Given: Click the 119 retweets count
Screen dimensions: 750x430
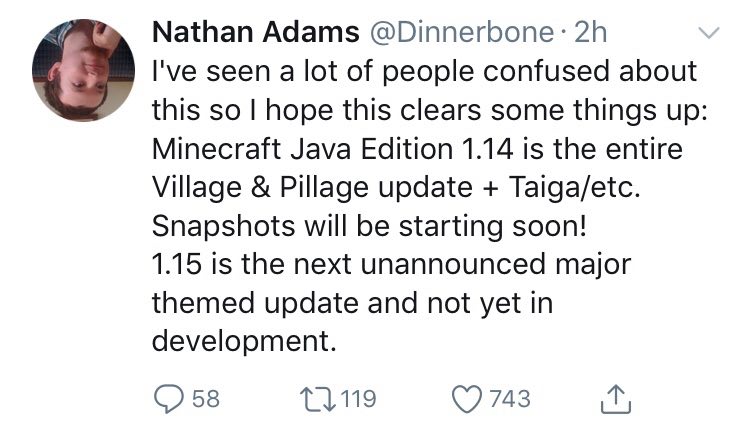Looking at the screenshot, I should [358, 399].
